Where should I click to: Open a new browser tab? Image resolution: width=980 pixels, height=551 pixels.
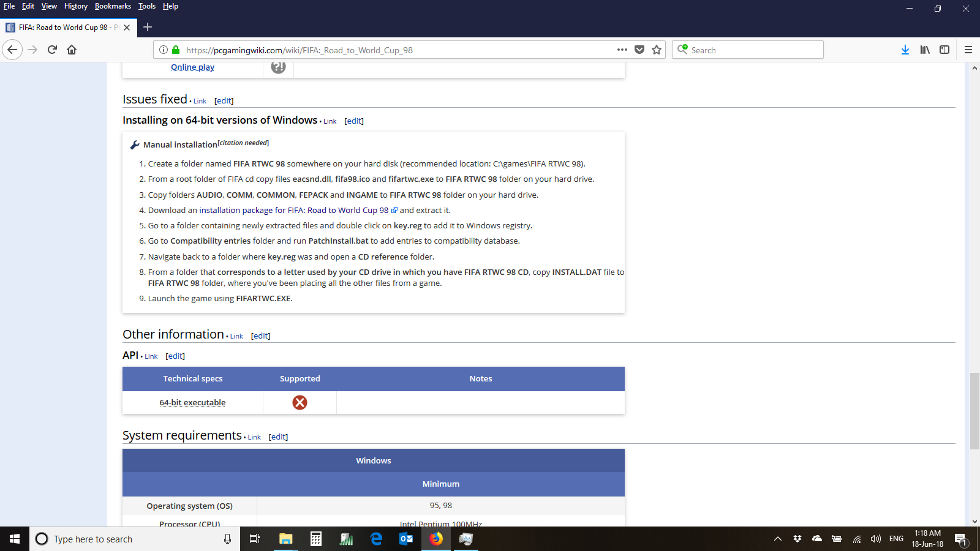coord(148,27)
